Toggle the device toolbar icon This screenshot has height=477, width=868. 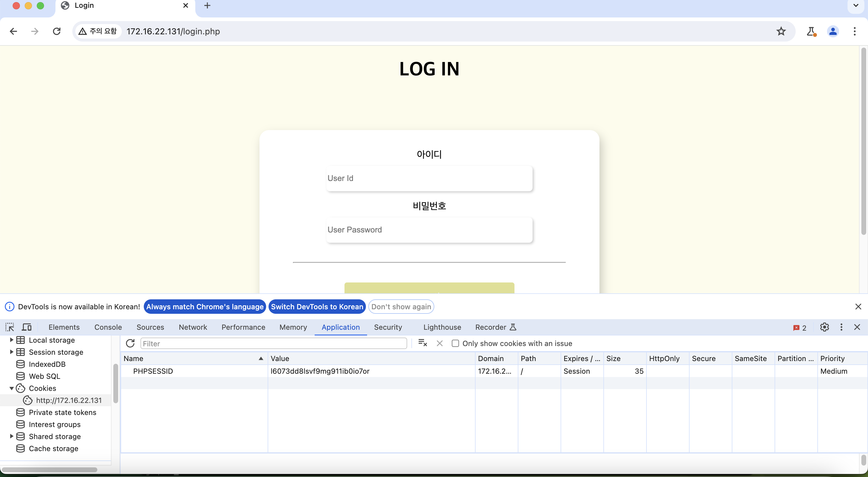(x=27, y=327)
